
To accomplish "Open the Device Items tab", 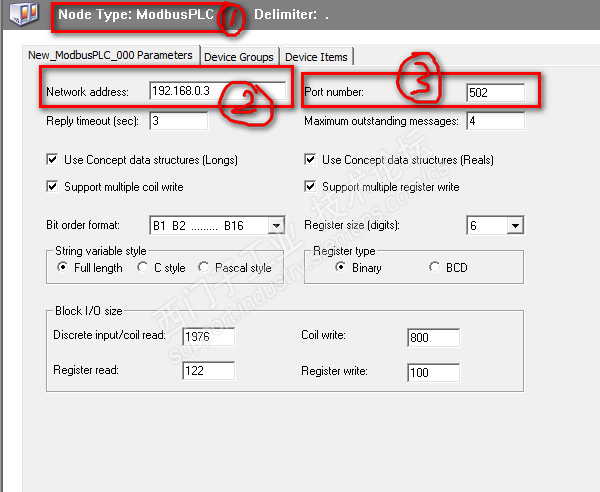I will tap(315, 57).
